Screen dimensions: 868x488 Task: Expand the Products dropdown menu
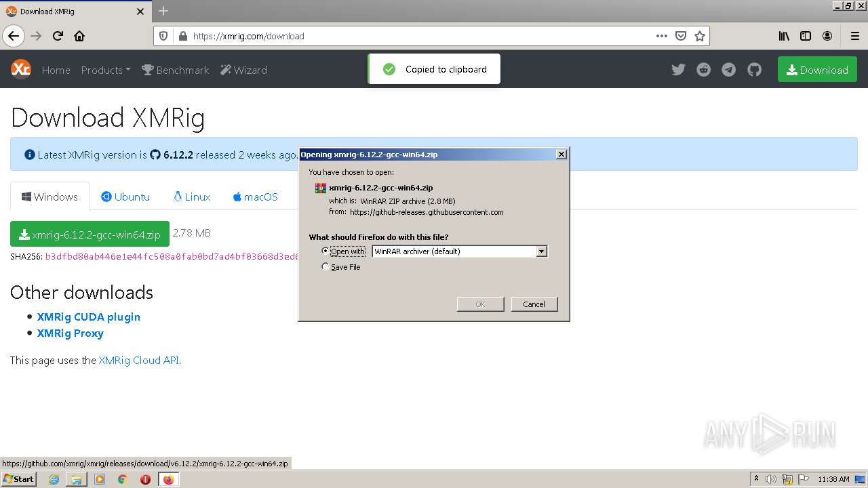106,70
